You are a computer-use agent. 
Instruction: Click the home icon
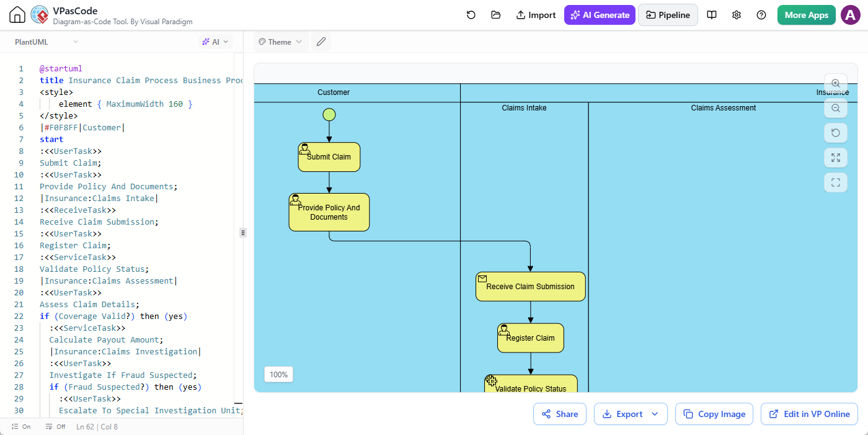coord(17,15)
